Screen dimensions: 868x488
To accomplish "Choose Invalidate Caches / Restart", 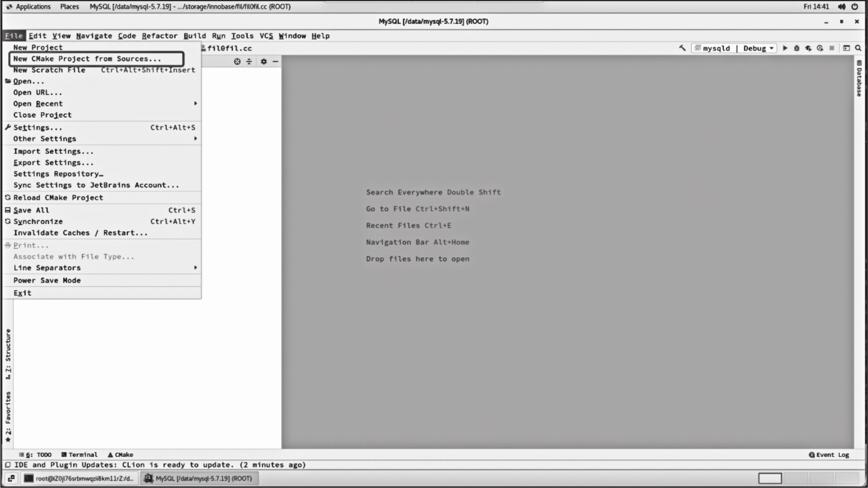I will 80,233.
